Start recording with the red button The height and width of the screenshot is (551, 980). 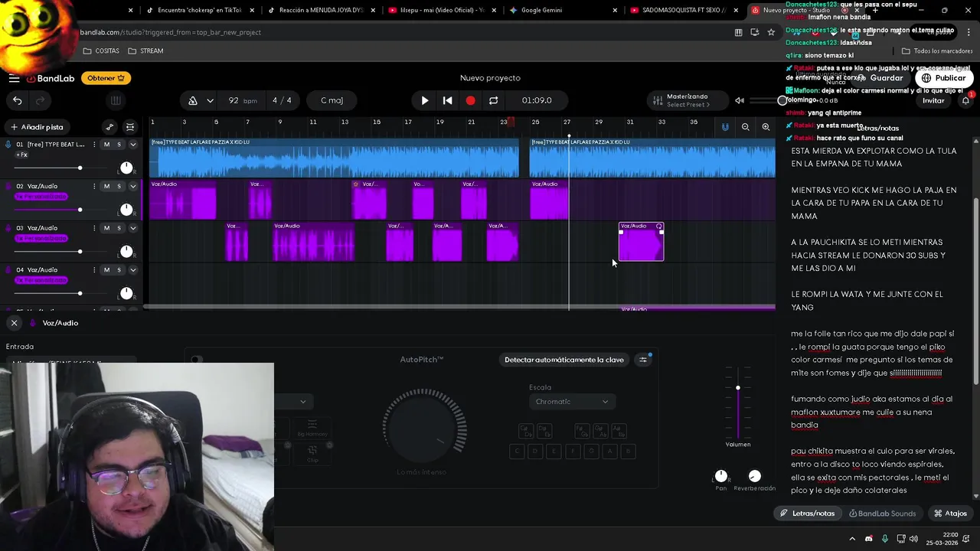click(x=470, y=100)
